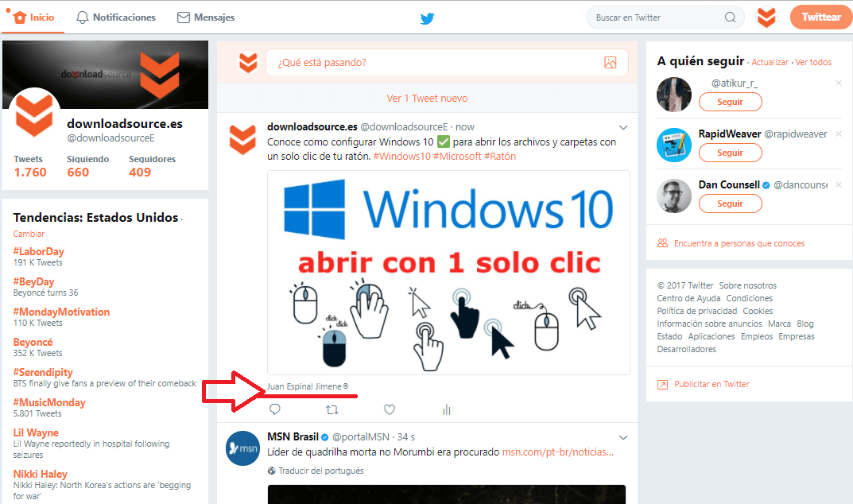Open msn.com/pt-br/noticias link
Screen dimensions: 853x504
pos(557,452)
